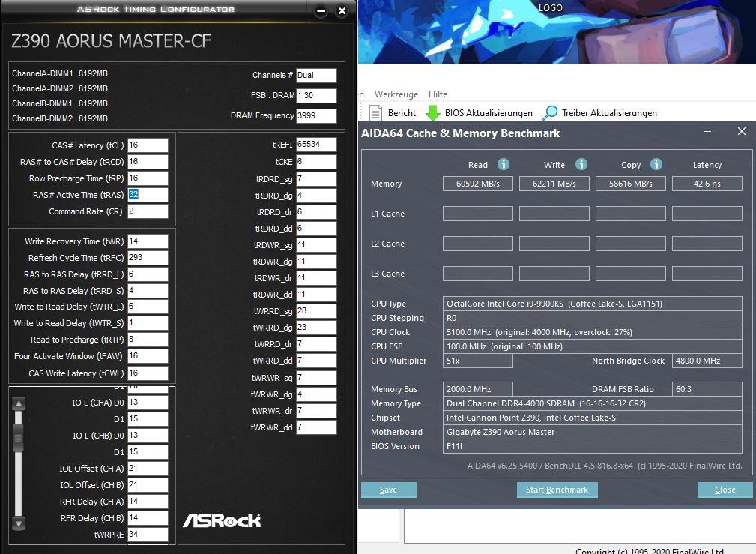Click the Memory Read result 60592 MB/s
Viewport: 756px width, 554px height.
coord(478,184)
